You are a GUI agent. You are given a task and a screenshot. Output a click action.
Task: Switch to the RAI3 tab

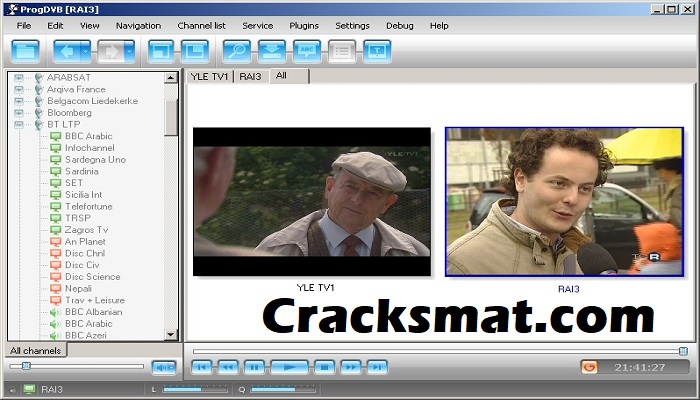[250, 76]
